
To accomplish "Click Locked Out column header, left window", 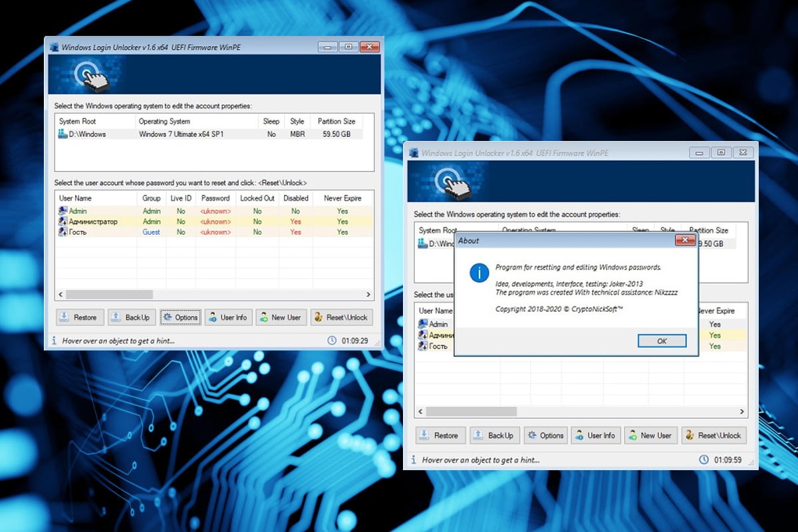I will click(x=257, y=198).
